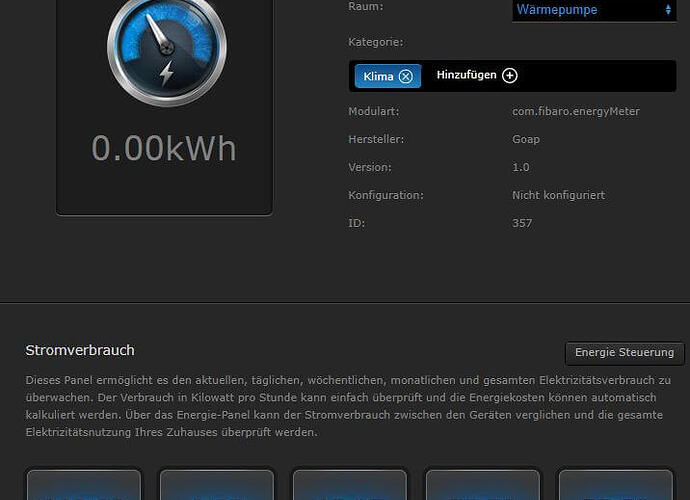
Task: Click the middle consumption tile
Action: tap(349, 485)
